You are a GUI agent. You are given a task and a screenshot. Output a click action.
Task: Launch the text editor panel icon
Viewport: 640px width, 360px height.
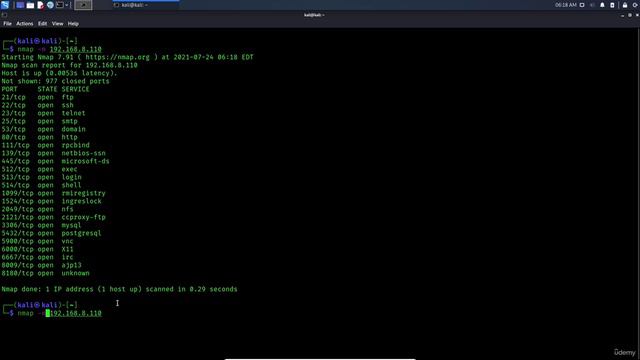point(40,5)
